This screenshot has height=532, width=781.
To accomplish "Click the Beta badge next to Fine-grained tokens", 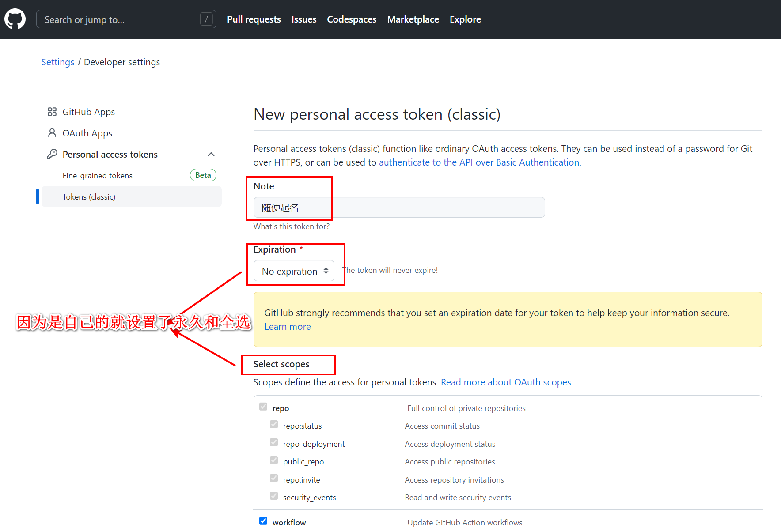I will point(203,175).
